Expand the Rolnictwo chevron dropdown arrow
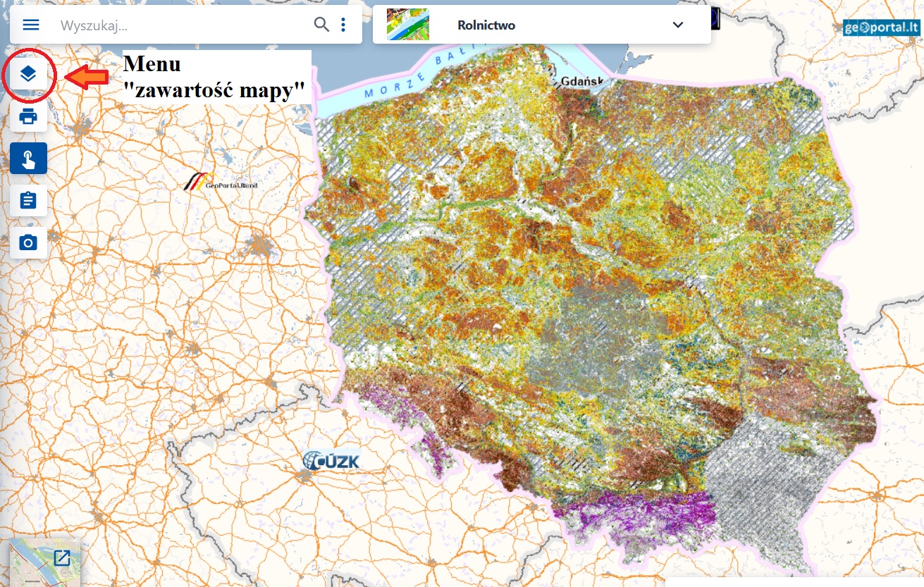This screenshot has width=924, height=587. coord(678,25)
